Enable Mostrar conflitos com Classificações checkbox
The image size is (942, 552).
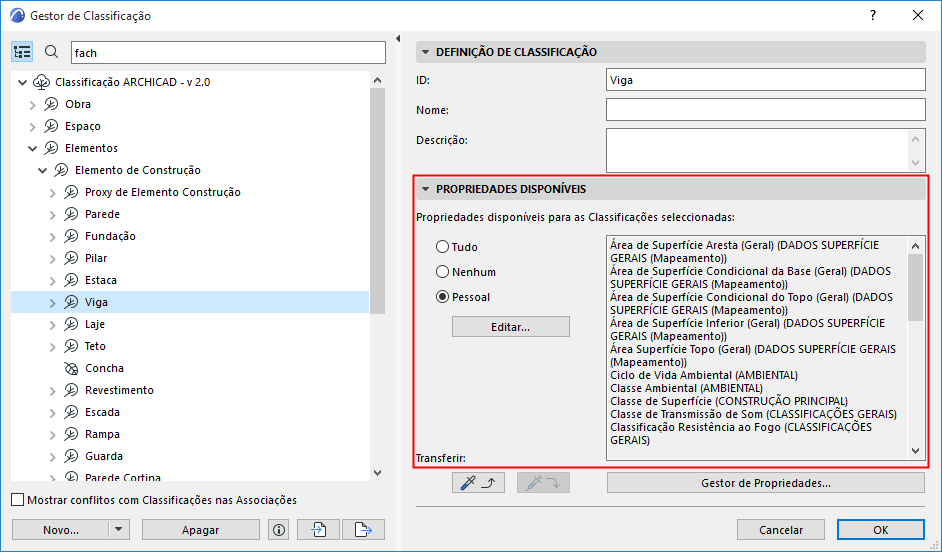click(x=18, y=500)
